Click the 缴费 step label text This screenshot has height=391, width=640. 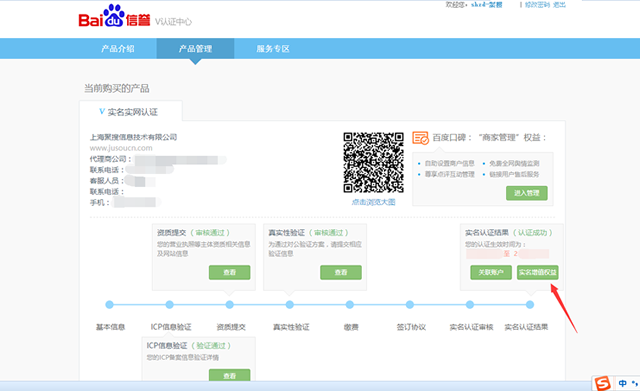click(351, 327)
